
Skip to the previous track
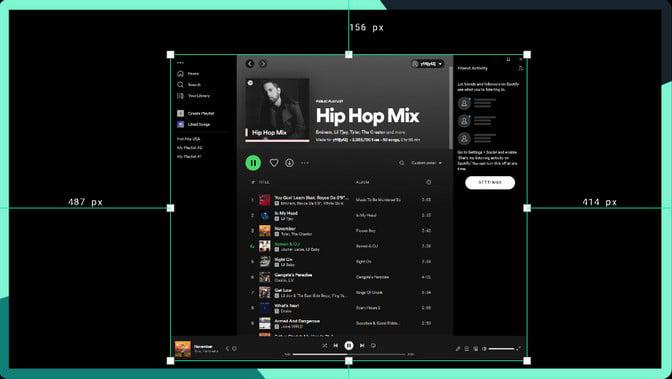click(x=336, y=346)
